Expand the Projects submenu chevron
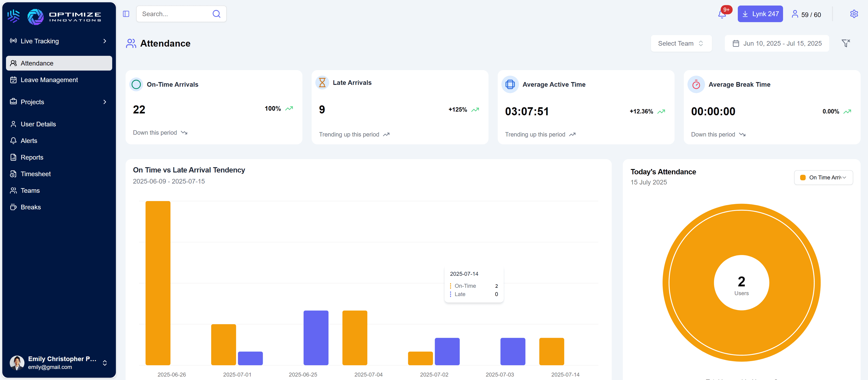Viewport: 868px width, 380px height. pyautogui.click(x=105, y=102)
